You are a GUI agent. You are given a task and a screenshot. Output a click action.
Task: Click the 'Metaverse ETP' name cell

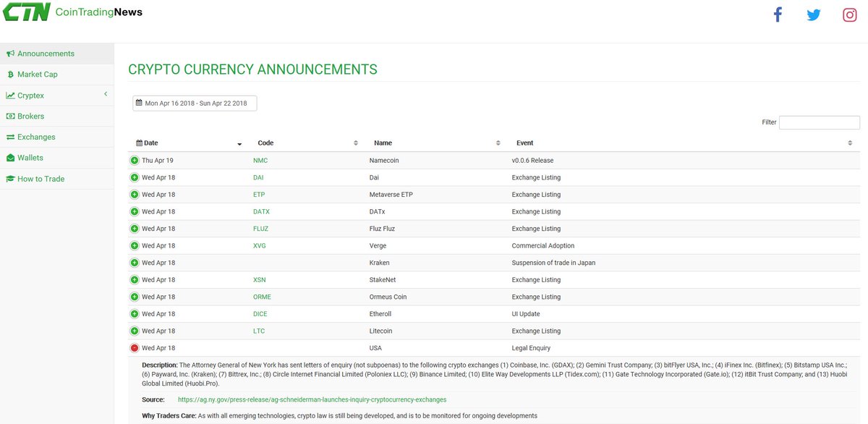[x=391, y=195]
